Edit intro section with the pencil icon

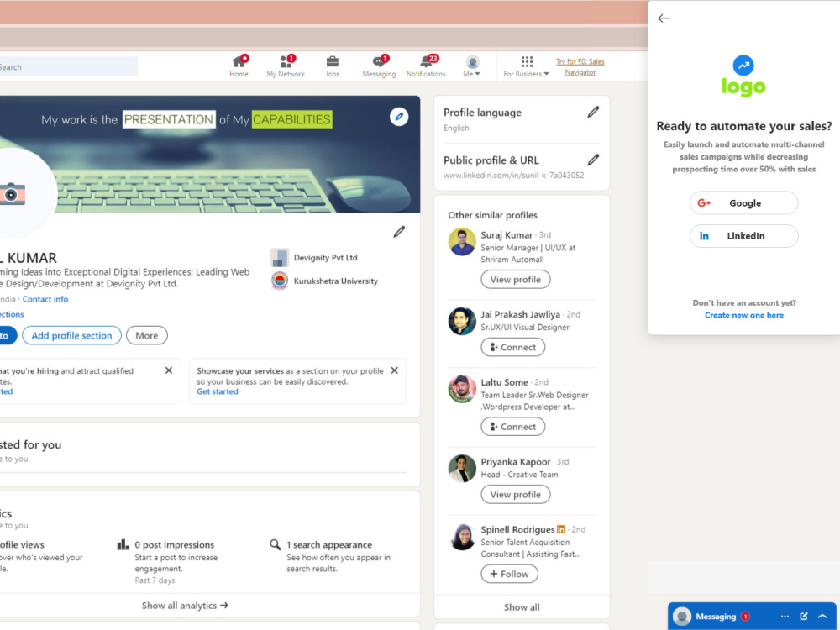click(399, 232)
